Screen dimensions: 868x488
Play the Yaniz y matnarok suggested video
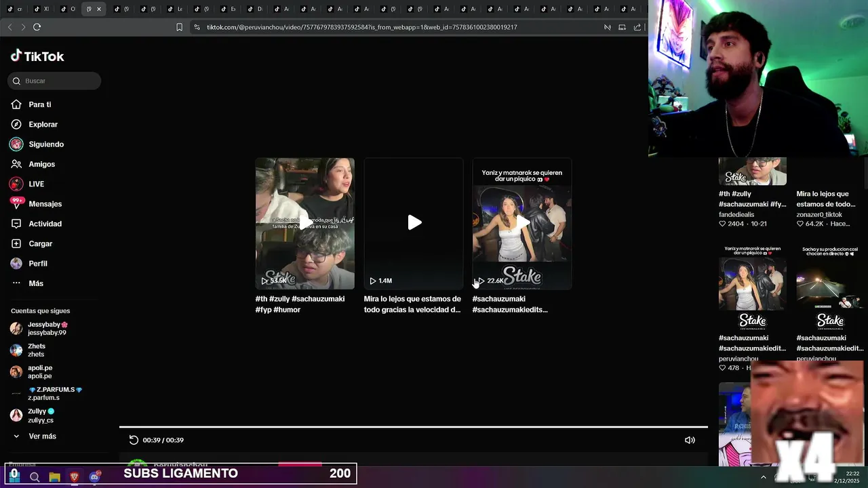point(522,224)
